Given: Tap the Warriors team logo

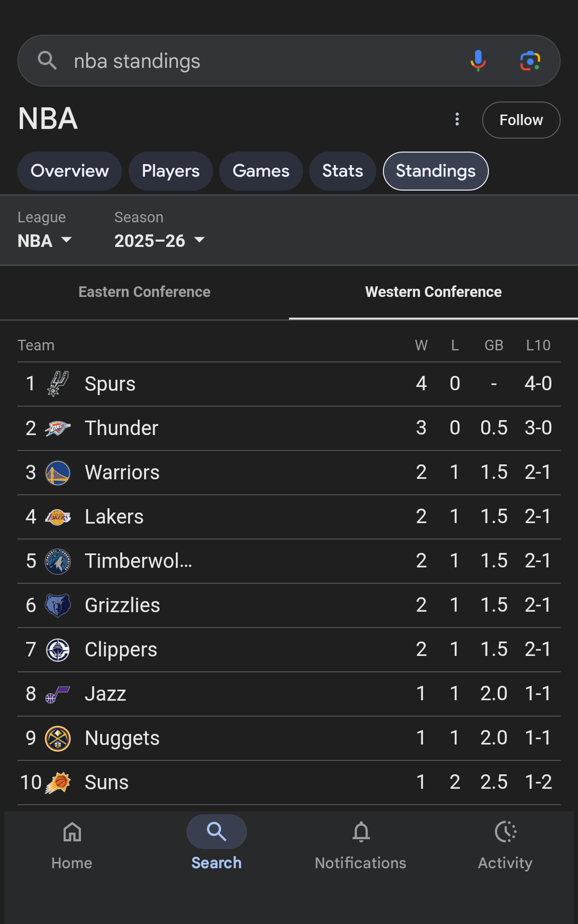Looking at the screenshot, I should tap(58, 473).
